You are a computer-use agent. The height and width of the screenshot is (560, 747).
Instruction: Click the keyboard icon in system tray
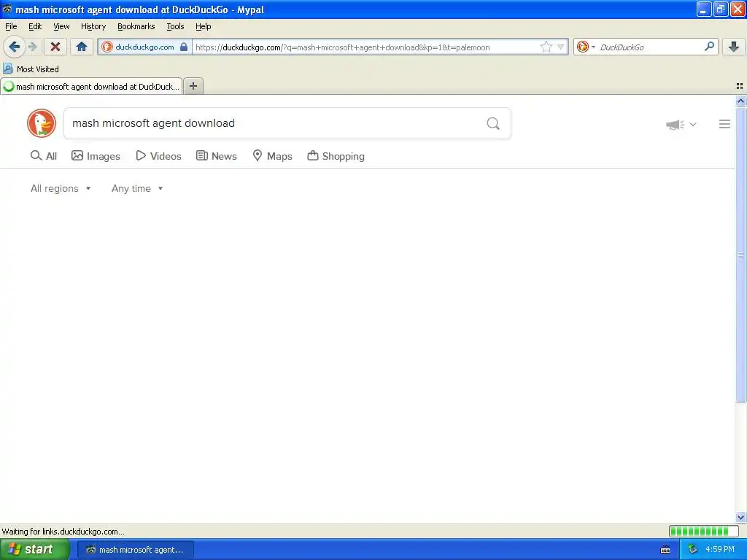(665, 550)
